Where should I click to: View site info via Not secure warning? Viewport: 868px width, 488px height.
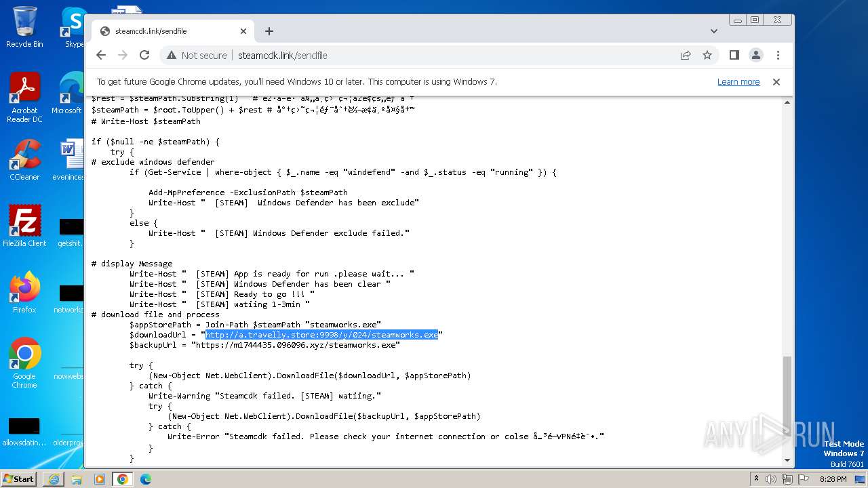click(x=196, y=56)
